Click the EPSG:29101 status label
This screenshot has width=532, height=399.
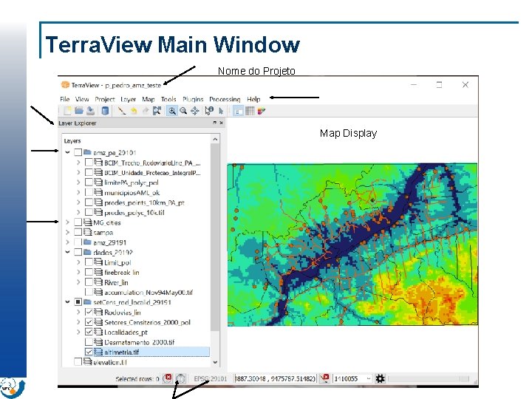pos(211,378)
